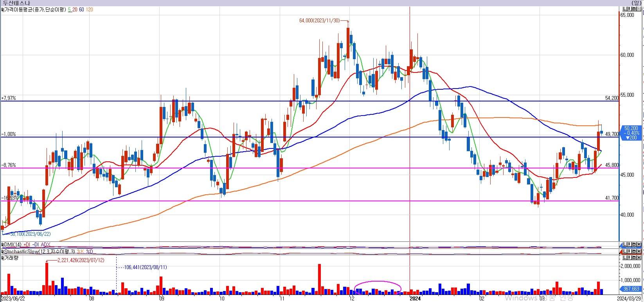Image resolution: width=644 pixels, height=302 pixels.
Task: Select the 60-day moving average label
Action: click(81, 9)
